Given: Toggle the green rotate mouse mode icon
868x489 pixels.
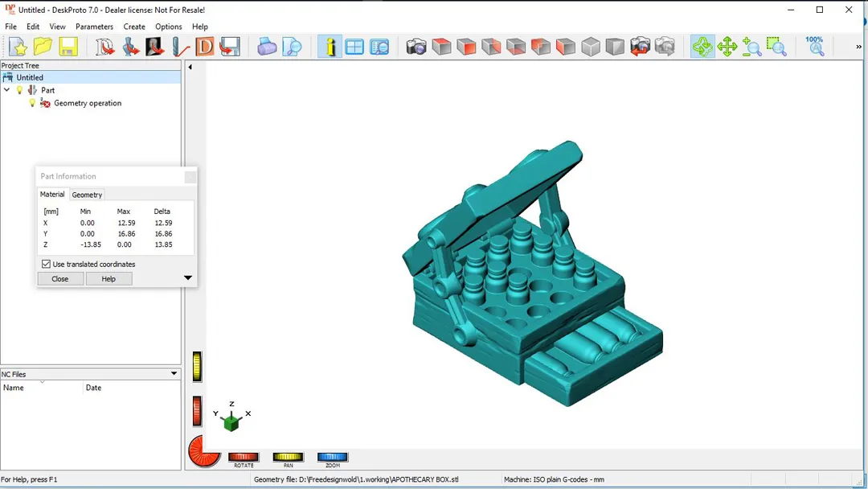Looking at the screenshot, I should [702, 47].
